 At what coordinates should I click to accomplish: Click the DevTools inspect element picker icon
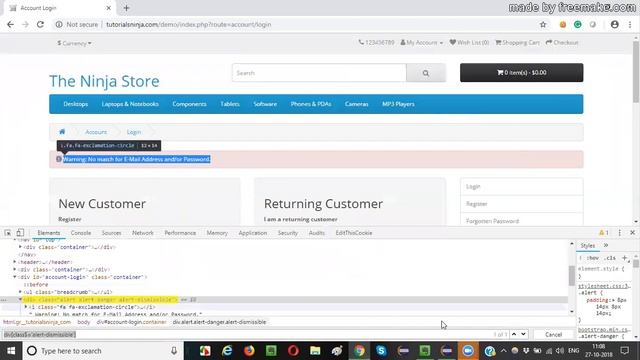(x=8, y=233)
